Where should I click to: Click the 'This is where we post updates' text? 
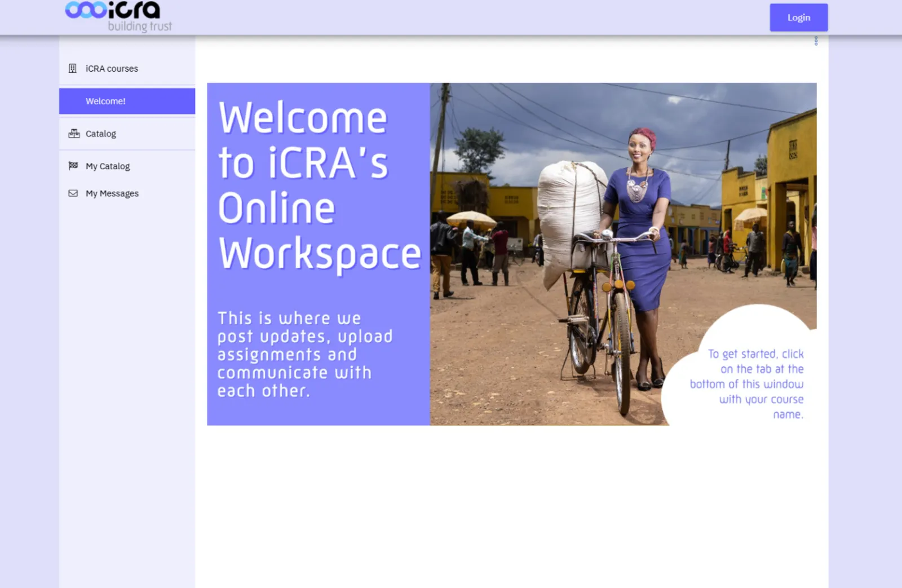pos(305,354)
